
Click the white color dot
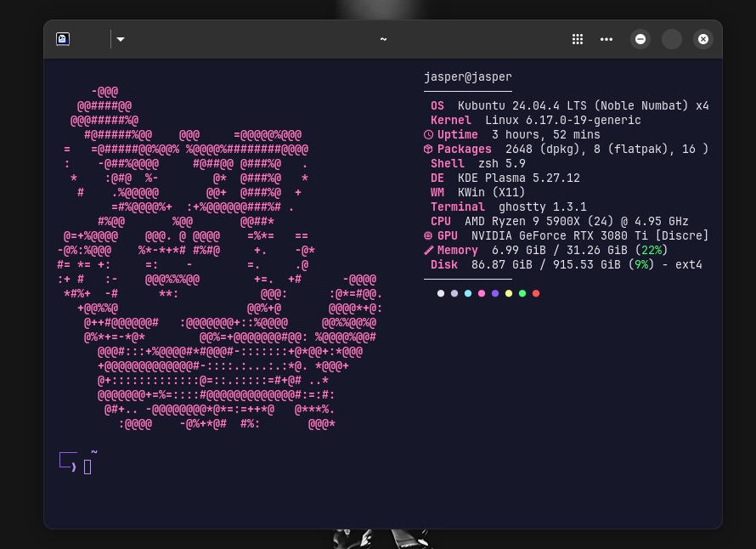coord(441,293)
